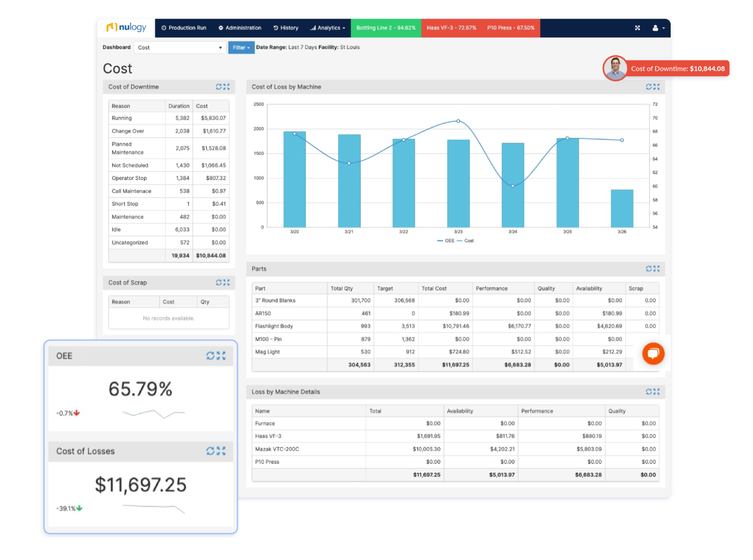
Task: Expand the Loss by Machine Details panel fullscreen
Action: pyautogui.click(x=657, y=392)
